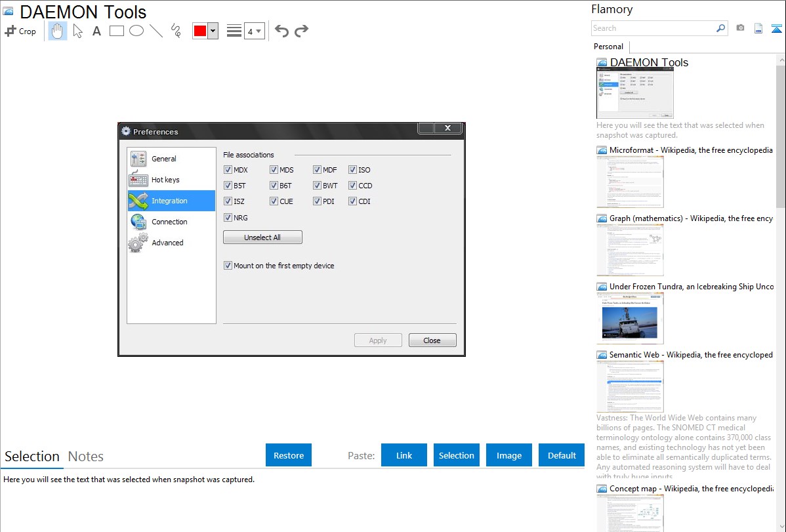The width and height of the screenshot is (786, 532).
Task: Pick the straight line tool
Action: (156, 31)
